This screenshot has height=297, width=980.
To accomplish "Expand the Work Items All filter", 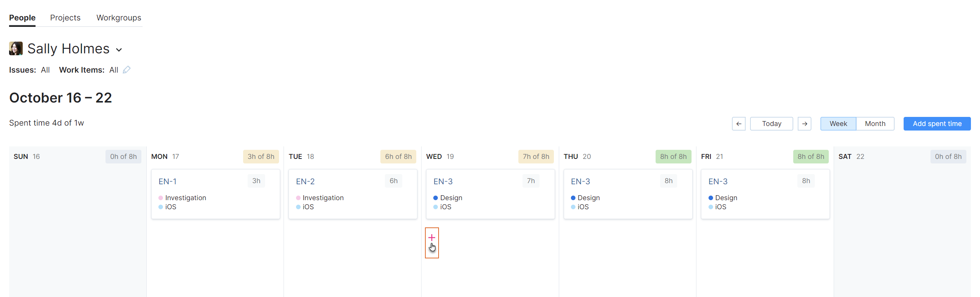I will (114, 70).
